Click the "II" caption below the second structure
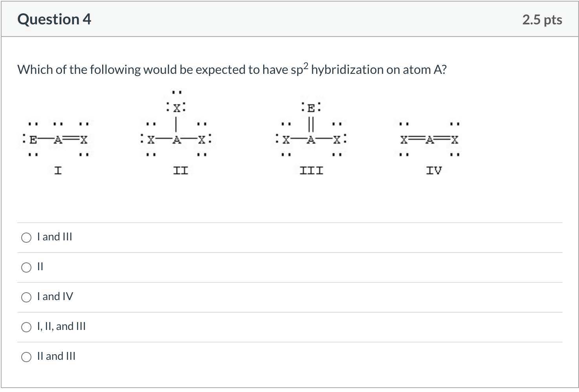The width and height of the screenshot is (579, 392). [x=181, y=170]
